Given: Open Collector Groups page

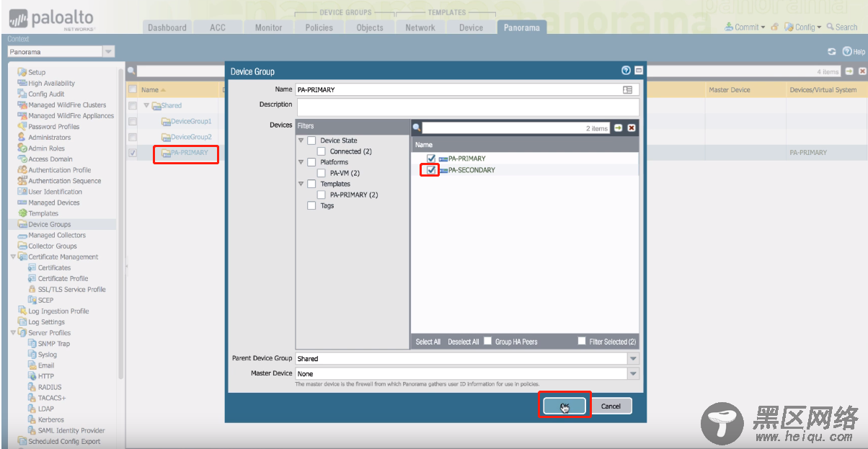Looking at the screenshot, I should pos(52,246).
